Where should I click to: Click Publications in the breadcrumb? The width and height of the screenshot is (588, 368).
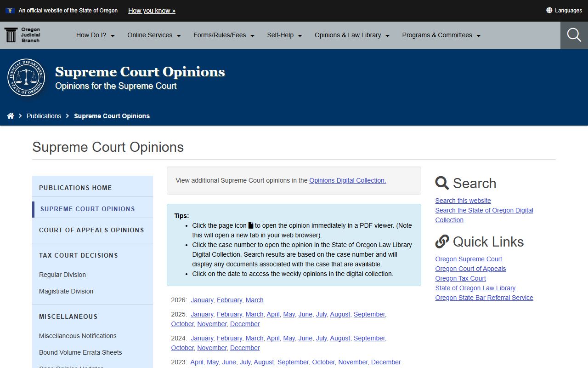44,116
